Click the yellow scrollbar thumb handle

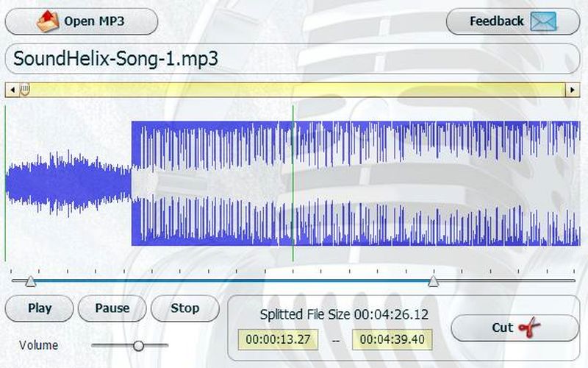click(x=25, y=90)
